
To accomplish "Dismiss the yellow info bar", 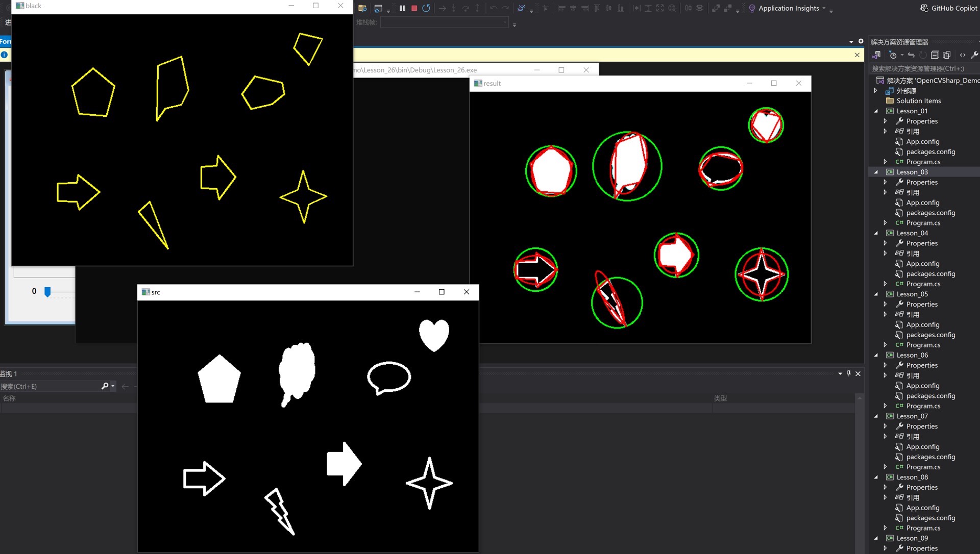I will click(x=857, y=55).
